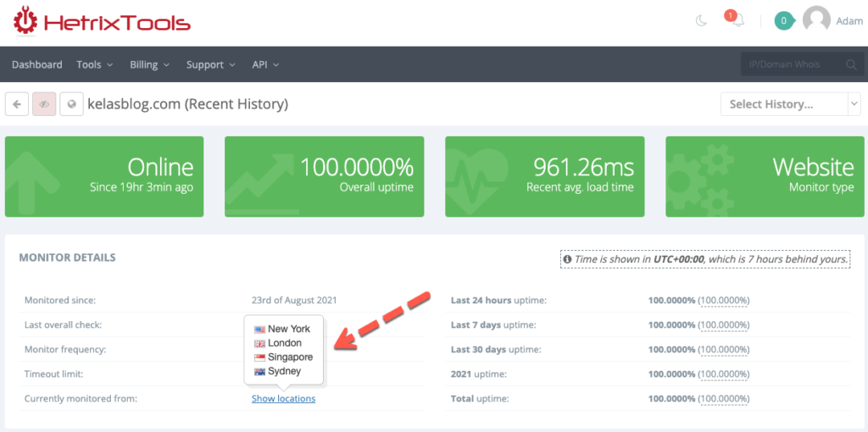
Task: Open the Select History dropdown
Action: [791, 104]
